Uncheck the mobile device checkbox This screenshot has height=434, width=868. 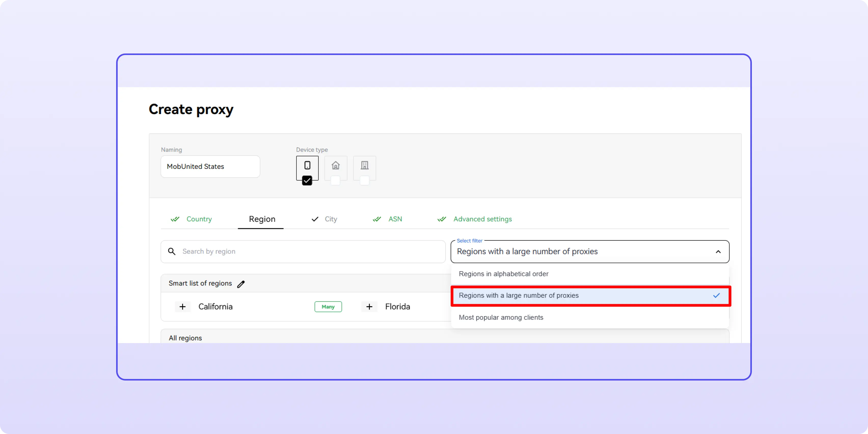pyautogui.click(x=307, y=181)
